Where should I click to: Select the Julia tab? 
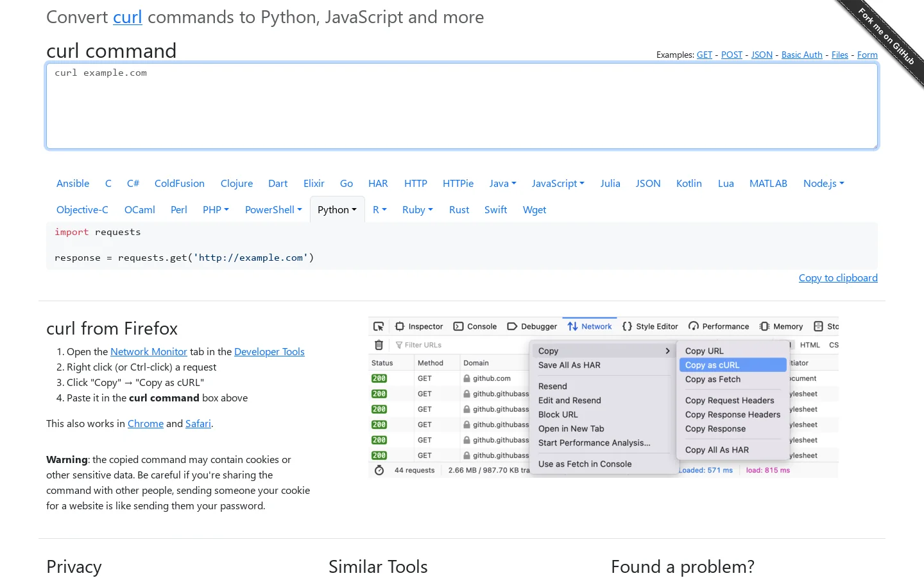pyautogui.click(x=610, y=184)
